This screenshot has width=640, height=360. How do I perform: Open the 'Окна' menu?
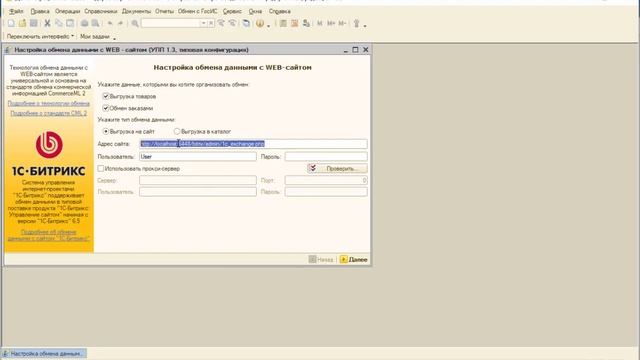click(255, 11)
